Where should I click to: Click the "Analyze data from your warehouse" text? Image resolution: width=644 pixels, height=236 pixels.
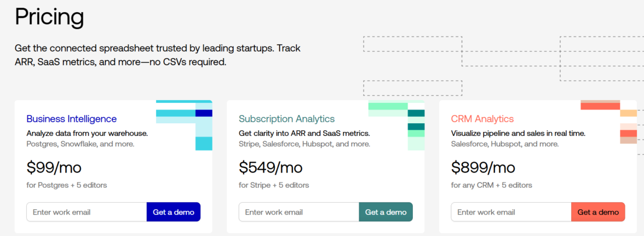(87, 133)
